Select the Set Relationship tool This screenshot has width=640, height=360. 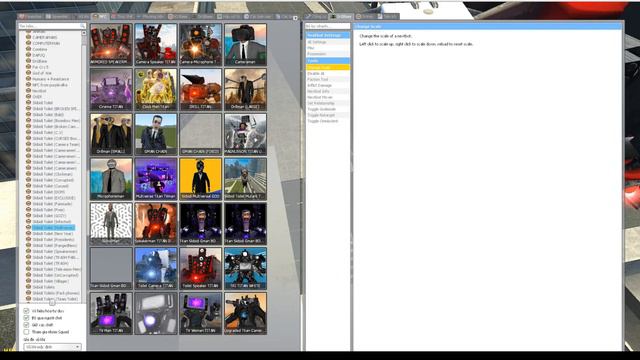[x=328, y=103]
